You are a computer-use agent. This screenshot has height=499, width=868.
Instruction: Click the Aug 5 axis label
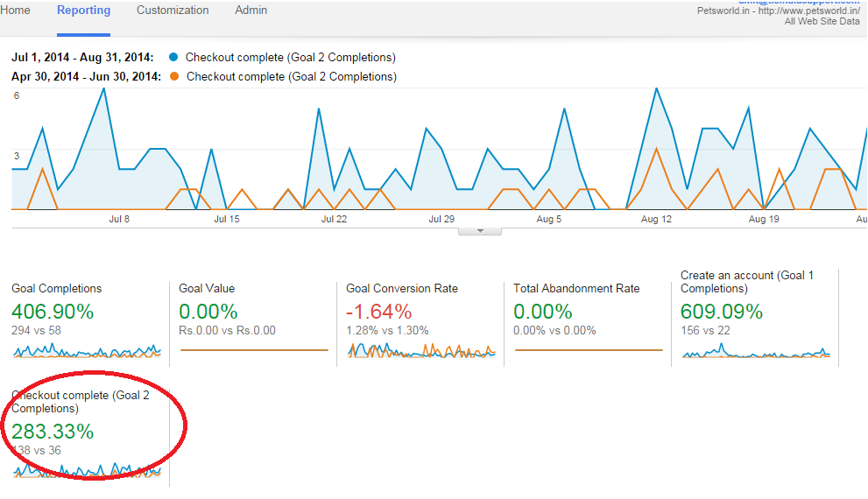pyautogui.click(x=548, y=219)
